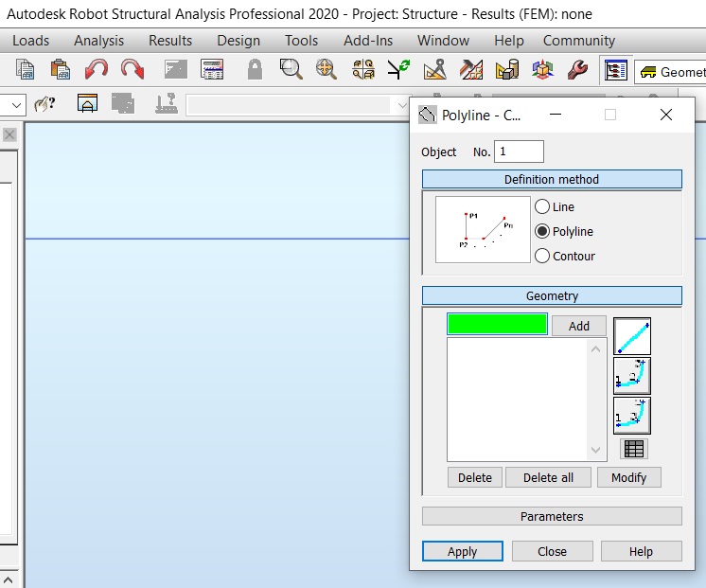
Task: Select the straight line segment icon in Geometry
Action: [x=631, y=336]
